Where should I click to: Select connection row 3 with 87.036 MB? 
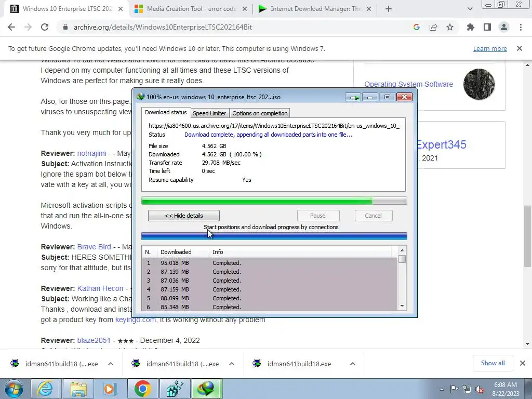[x=270, y=281]
